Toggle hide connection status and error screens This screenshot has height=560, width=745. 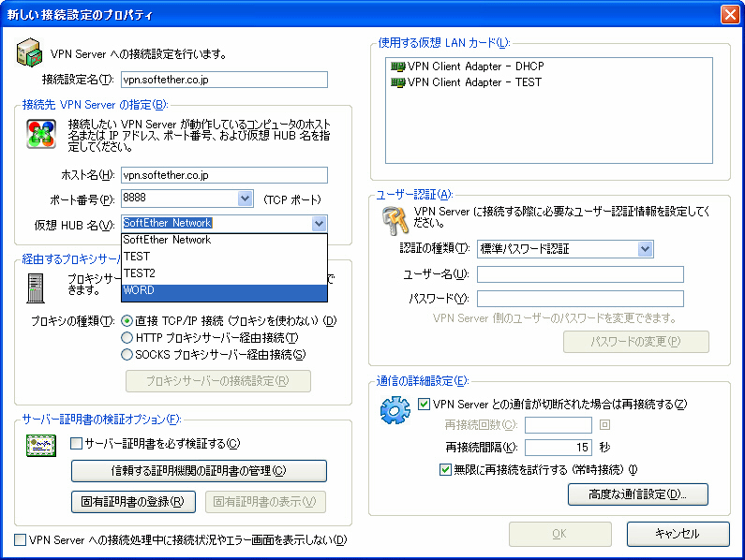coord(20,540)
